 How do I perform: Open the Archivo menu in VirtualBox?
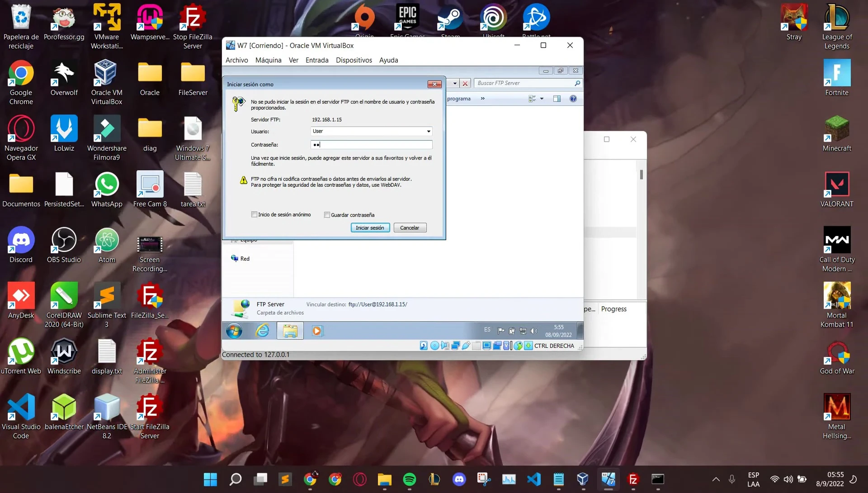pos(236,60)
